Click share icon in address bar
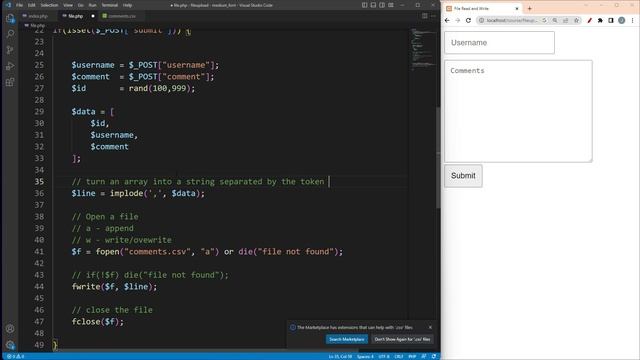 pyautogui.click(x=565, y=20)
